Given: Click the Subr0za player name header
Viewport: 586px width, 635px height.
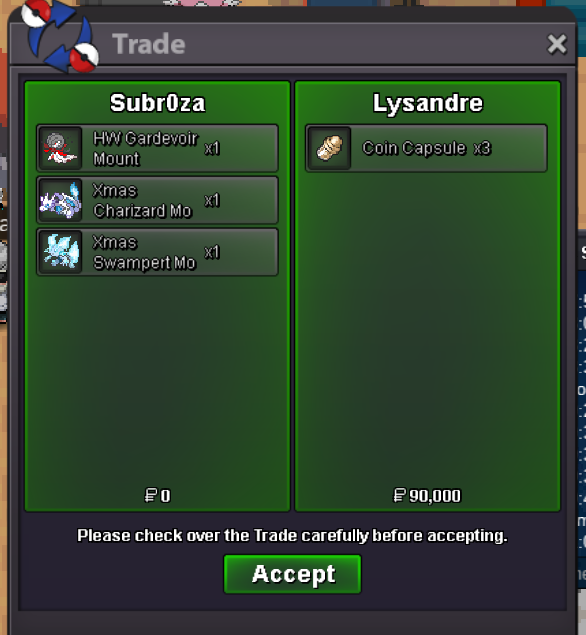Looking at the screenshot, I should (x=158, y=103).
